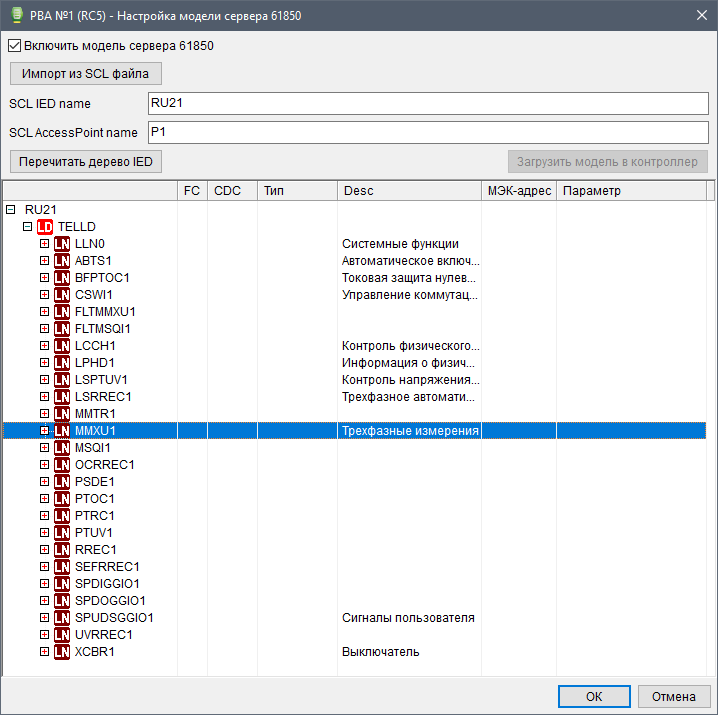
Task: Click the LN icon beside CSWI1
Action: [x=62, y=295]
